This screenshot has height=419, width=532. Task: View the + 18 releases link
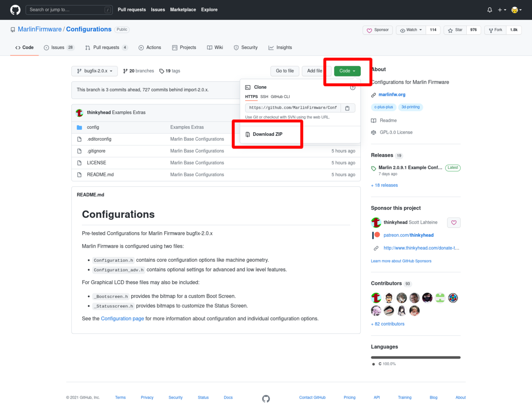point(384,186)
